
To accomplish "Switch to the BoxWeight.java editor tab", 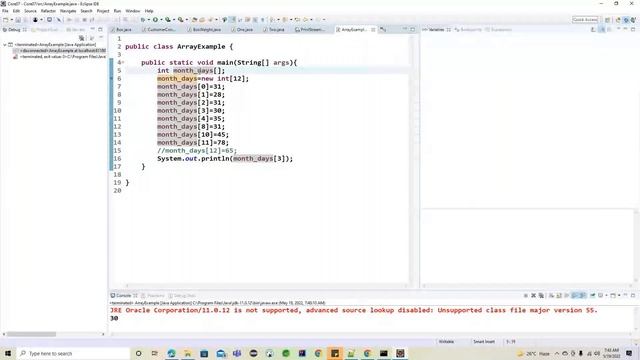I will [204, 30].
